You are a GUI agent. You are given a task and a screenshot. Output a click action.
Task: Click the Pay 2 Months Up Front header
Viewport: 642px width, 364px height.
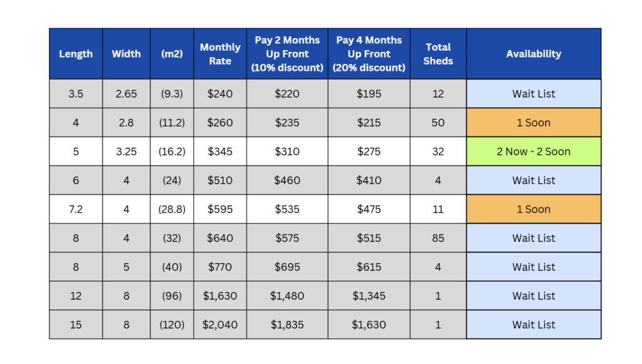287,54
